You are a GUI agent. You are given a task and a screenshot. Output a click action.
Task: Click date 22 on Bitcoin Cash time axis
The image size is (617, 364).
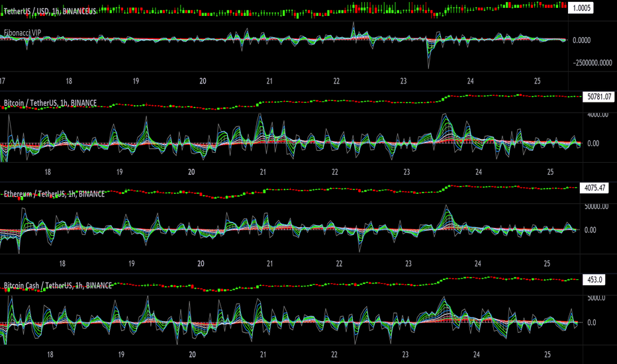[334, 355]
